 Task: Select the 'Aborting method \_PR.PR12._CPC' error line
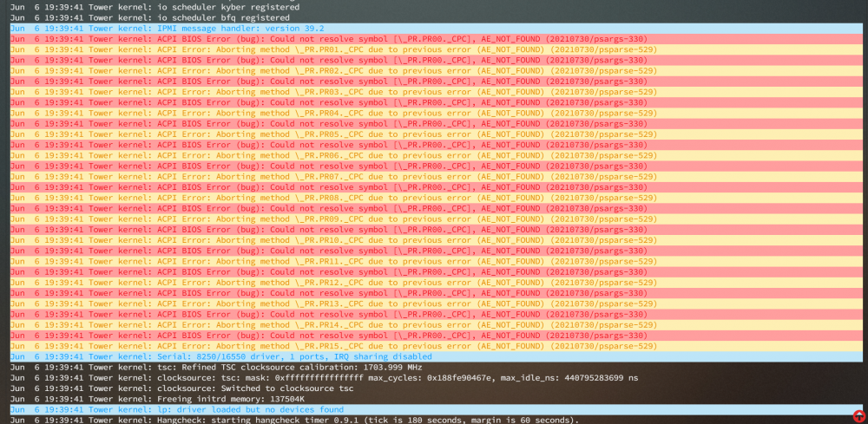[437, 283]
